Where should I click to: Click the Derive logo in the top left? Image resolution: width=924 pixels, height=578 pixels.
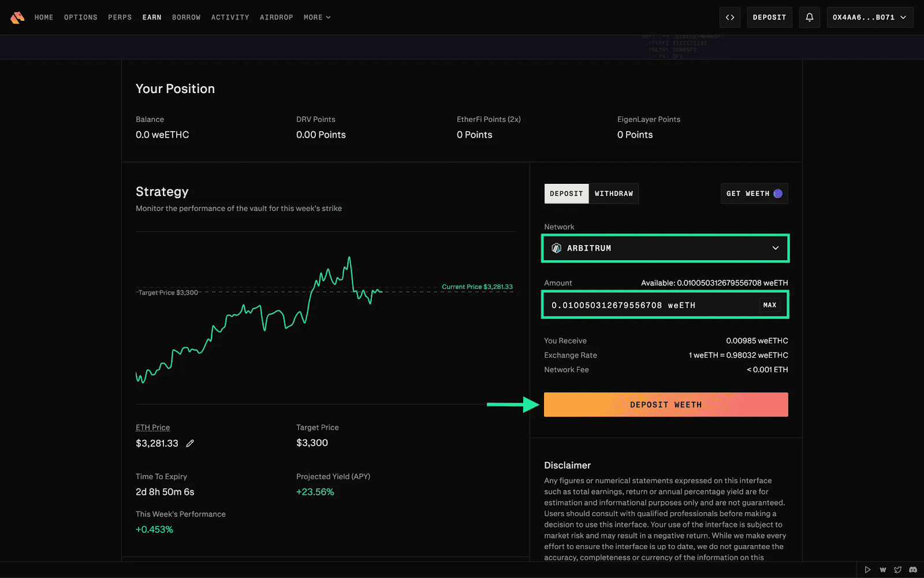coord(17,17)
